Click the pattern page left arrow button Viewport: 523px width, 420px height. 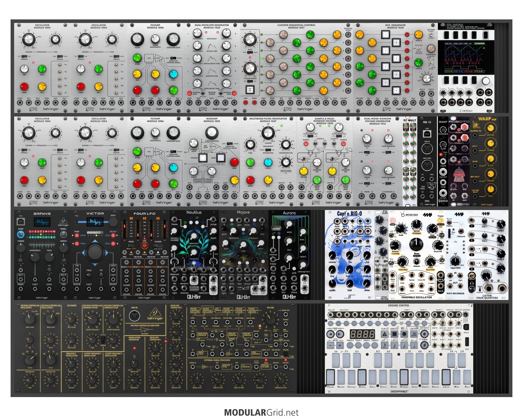(x=331, y=334)
